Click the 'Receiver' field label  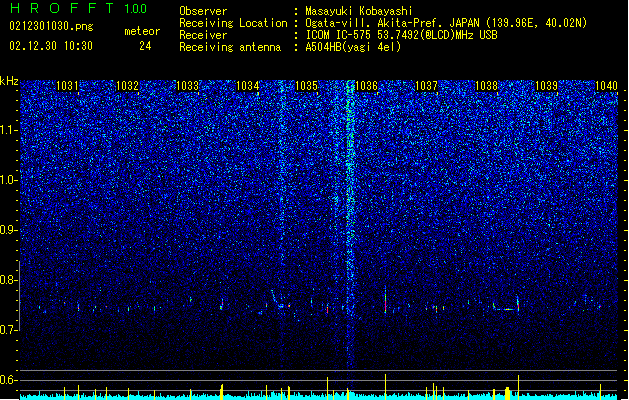tap(203, 35)
